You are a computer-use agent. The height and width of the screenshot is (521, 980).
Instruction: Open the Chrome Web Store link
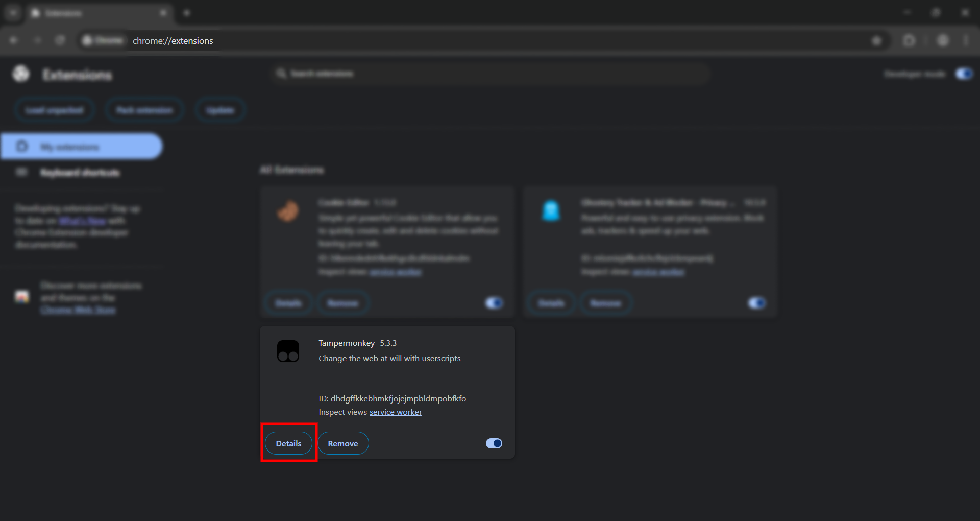tap(78, 310)
